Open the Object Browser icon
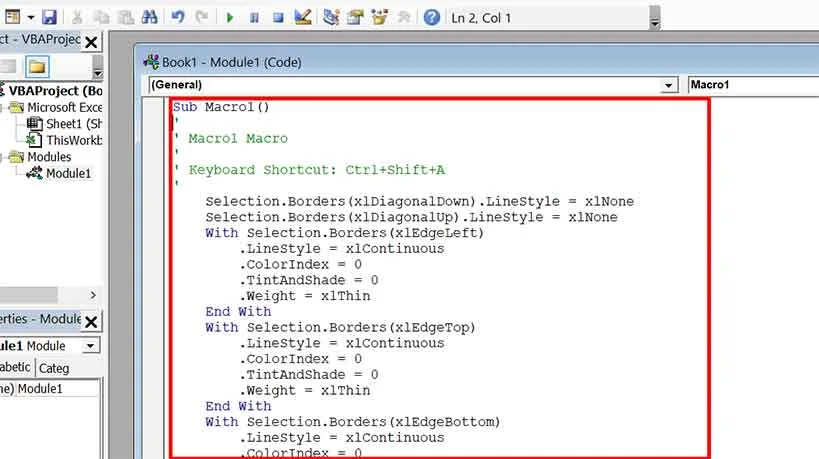The width and height of the screenshot is (819, 459). point(380,17)
